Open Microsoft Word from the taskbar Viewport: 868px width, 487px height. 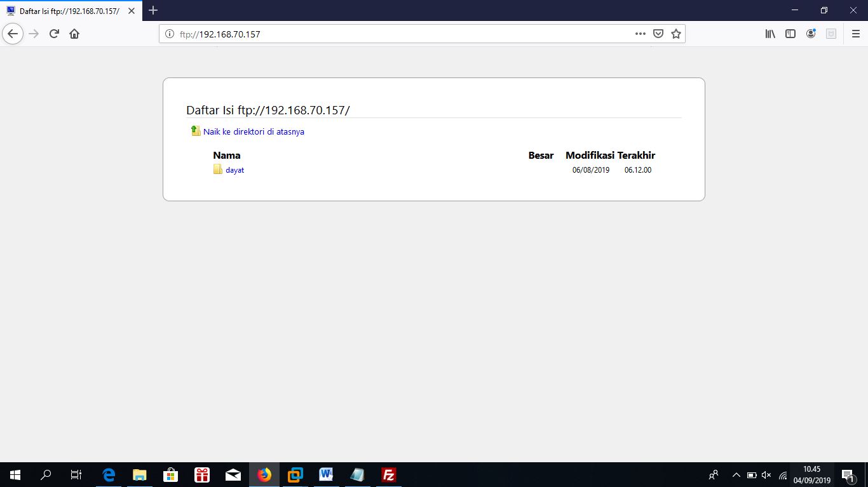tap(325, 474)
